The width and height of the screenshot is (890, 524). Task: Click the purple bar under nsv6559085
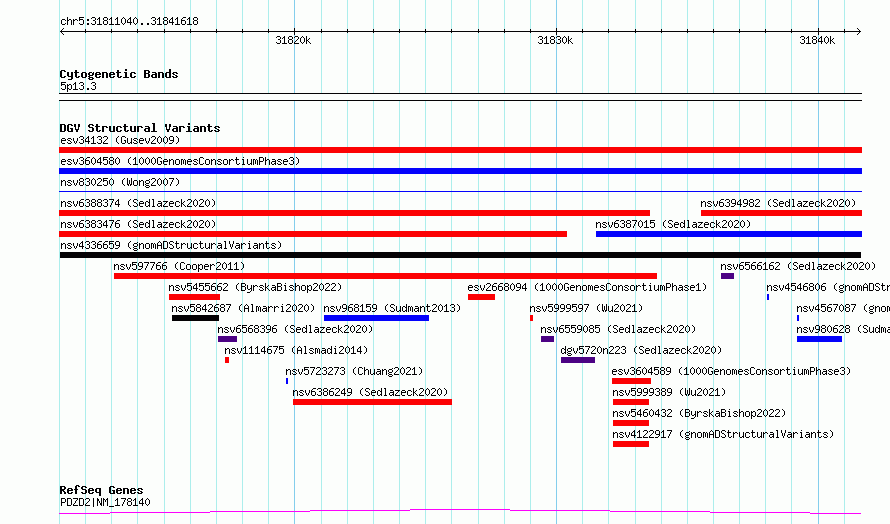[x=547, y=339]
